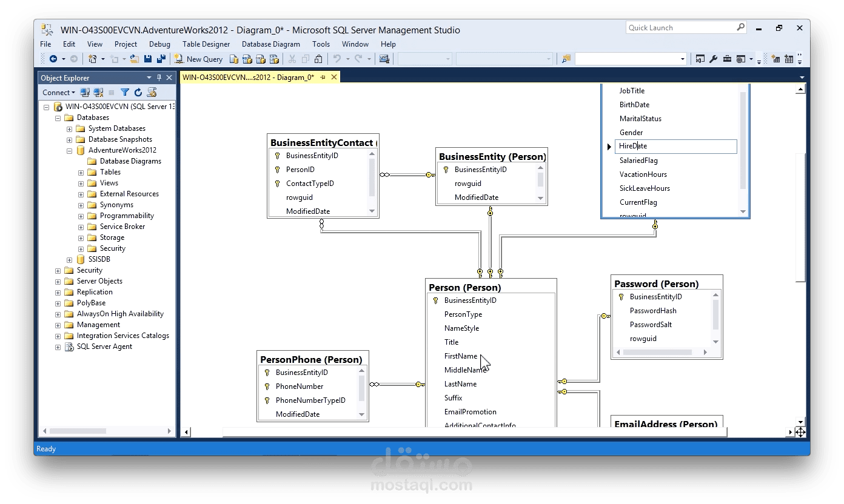Select the Views folder in tree
Image resolution: width=844 pixels, height=504 pixels.
tap(109, 183)
